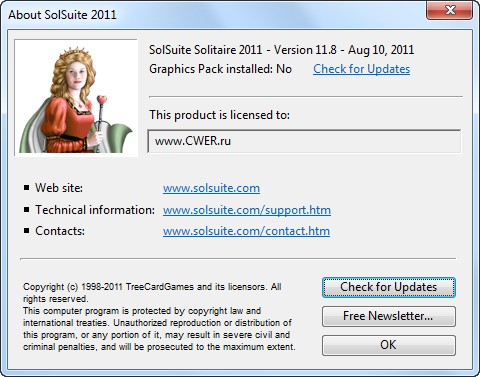Click the 'Technical information:' label

95,210
